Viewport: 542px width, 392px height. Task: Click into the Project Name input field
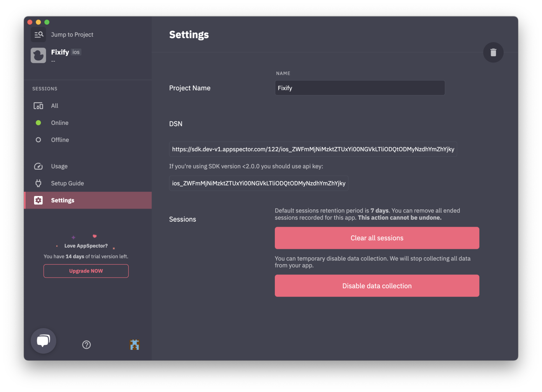click(360, 88)
